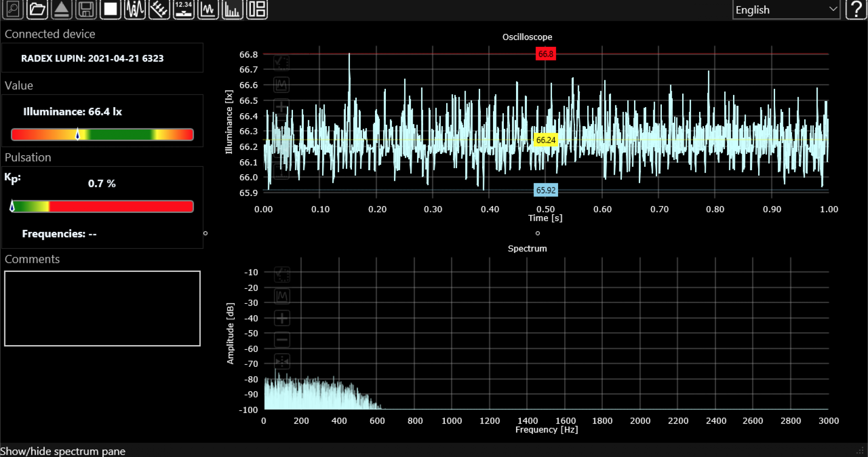
Task: Click inside the Comments text box
Action: click(x=102, y=308)
